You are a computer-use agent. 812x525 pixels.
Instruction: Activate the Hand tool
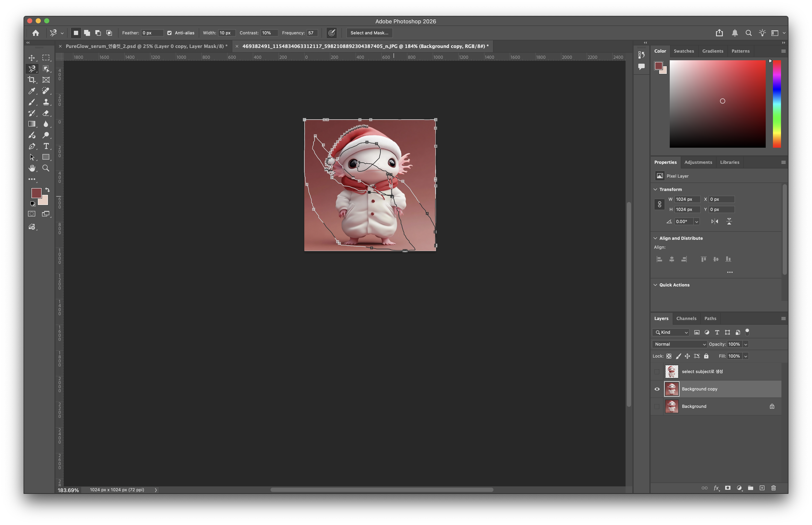point(32,168)
